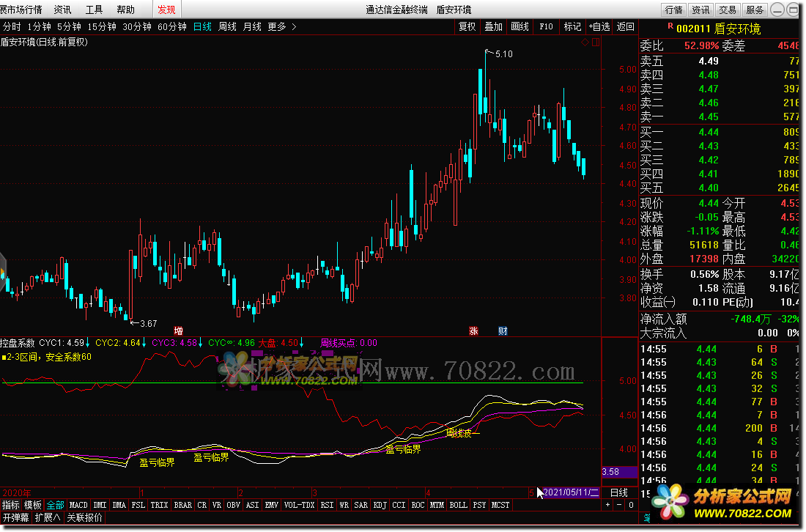Click the 资讯 button at top right
This screenshot has height=532, width=806.
tap(700, 10)
